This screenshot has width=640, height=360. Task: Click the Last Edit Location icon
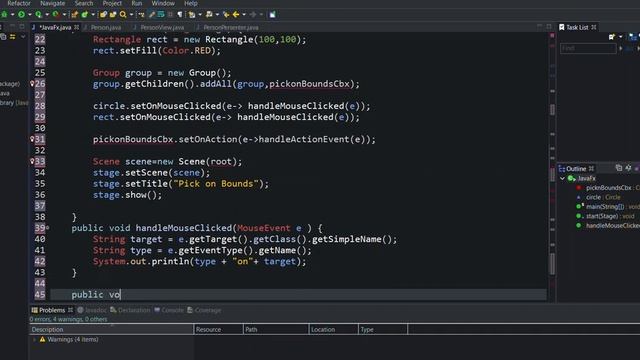pyautogui.click(x=226, y=15)
